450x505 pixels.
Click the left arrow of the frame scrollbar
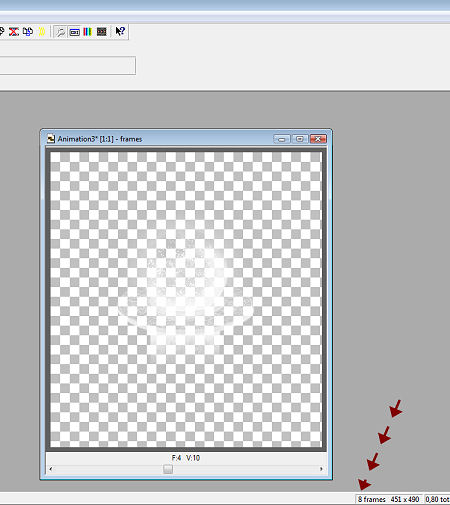click(x=51, y=469)
